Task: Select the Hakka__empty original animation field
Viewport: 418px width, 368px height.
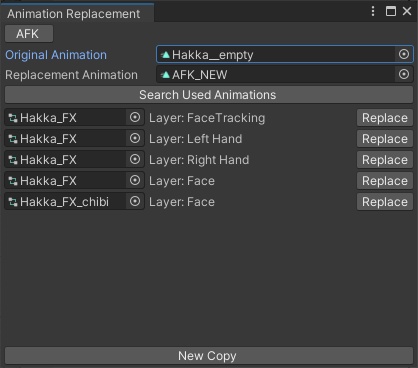Action: click(x=285, y=54)
